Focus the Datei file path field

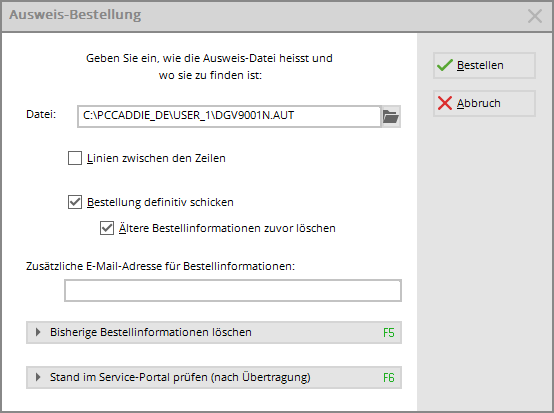point(229,117)
